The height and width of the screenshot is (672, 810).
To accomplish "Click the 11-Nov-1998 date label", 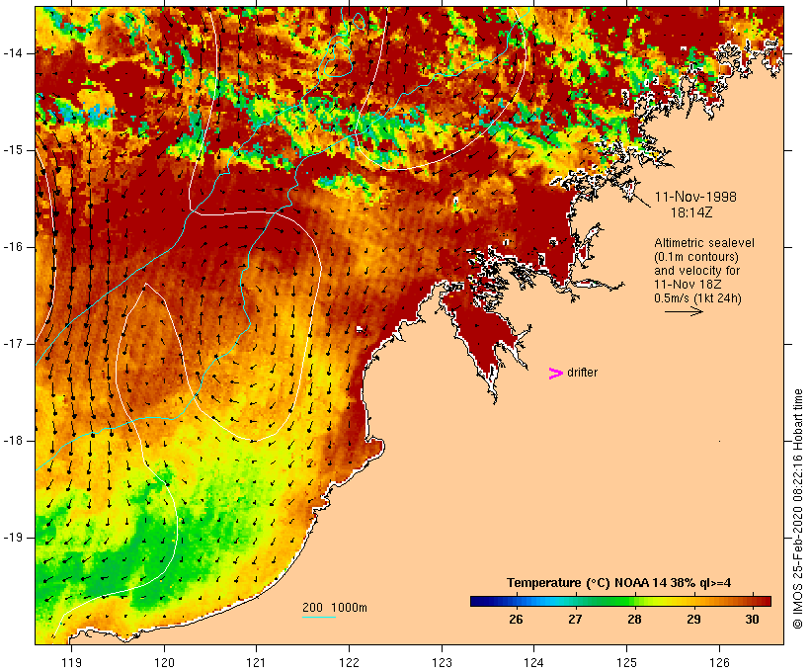I will point(695,197).
